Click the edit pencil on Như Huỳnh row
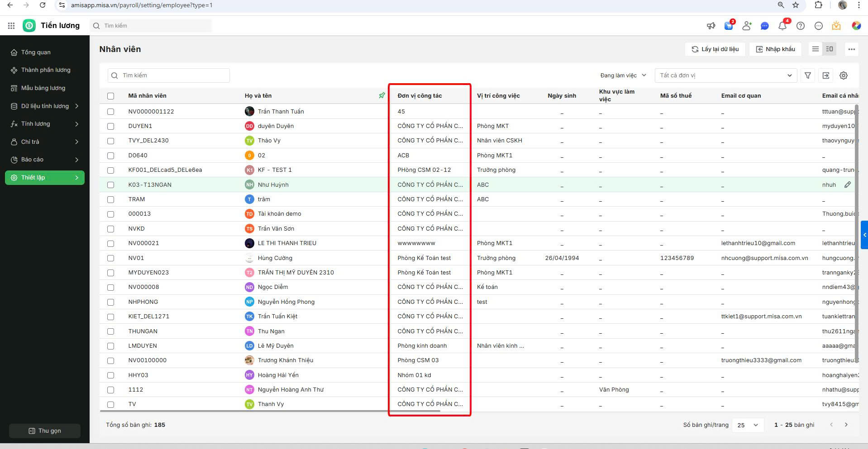 (847, 184)
